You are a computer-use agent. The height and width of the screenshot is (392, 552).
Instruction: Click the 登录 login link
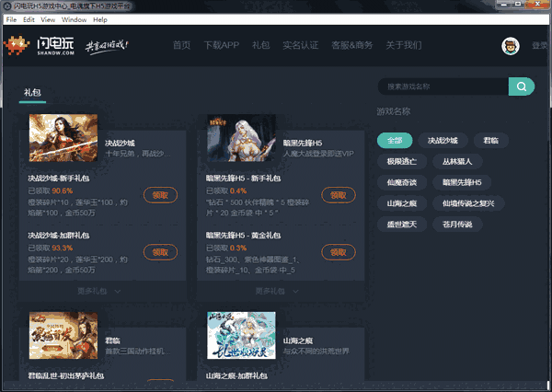click(540, 45)
